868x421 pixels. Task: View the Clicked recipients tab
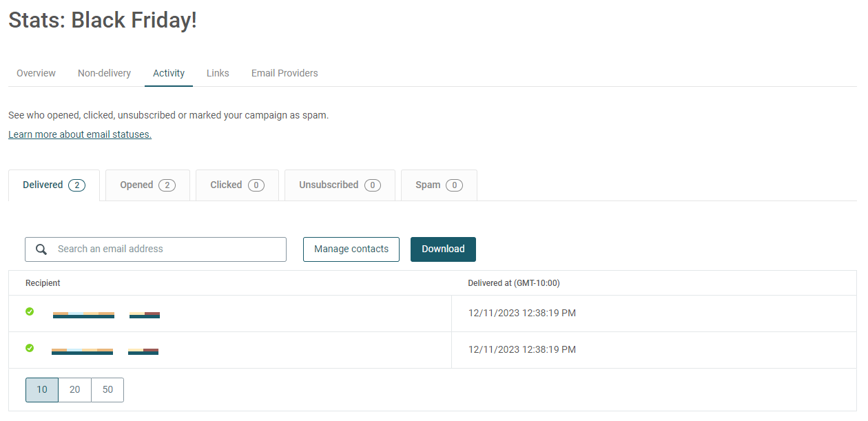click(x=237, y=185)
